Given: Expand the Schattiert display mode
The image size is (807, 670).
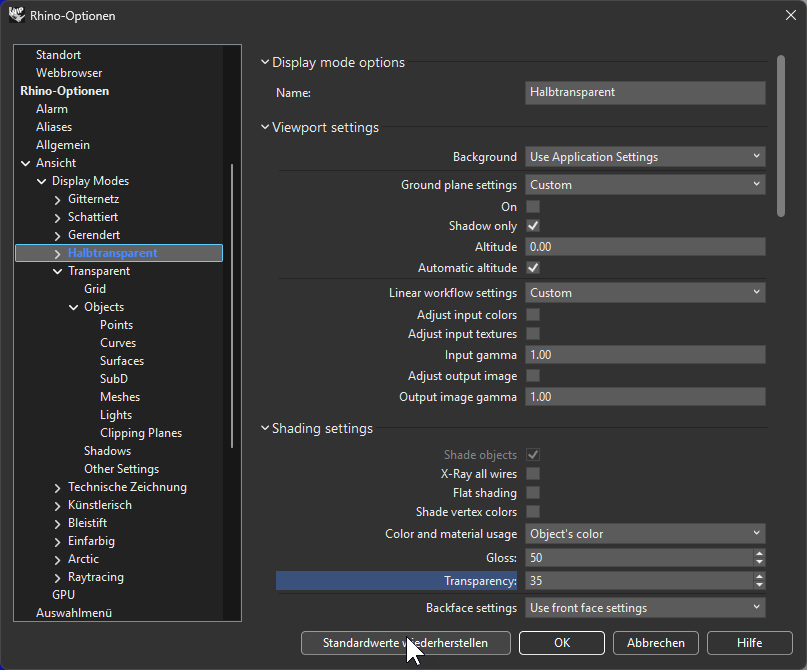Looking at the screenshot, I should [x=58, y=218].
